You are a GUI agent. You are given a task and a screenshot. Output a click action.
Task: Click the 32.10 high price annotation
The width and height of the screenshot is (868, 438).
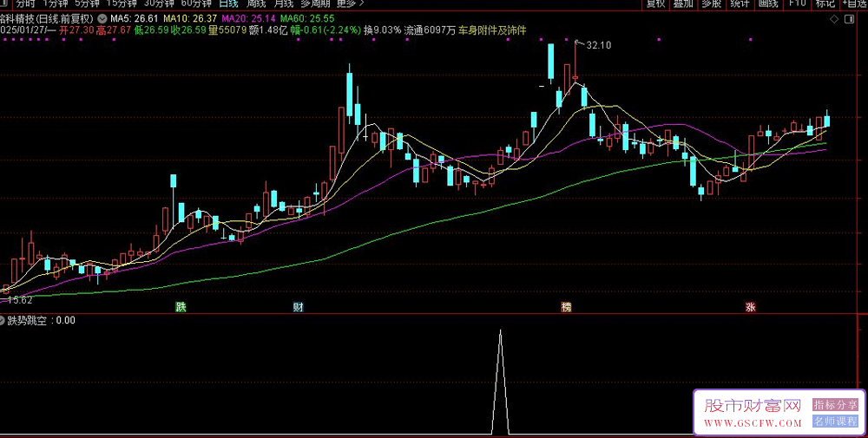(x=598, y=45)
